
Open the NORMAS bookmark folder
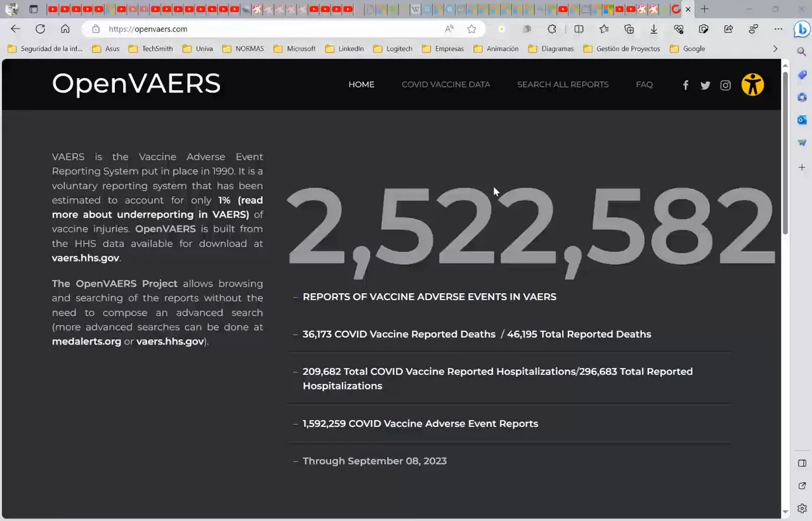click(x=242, y=49)
